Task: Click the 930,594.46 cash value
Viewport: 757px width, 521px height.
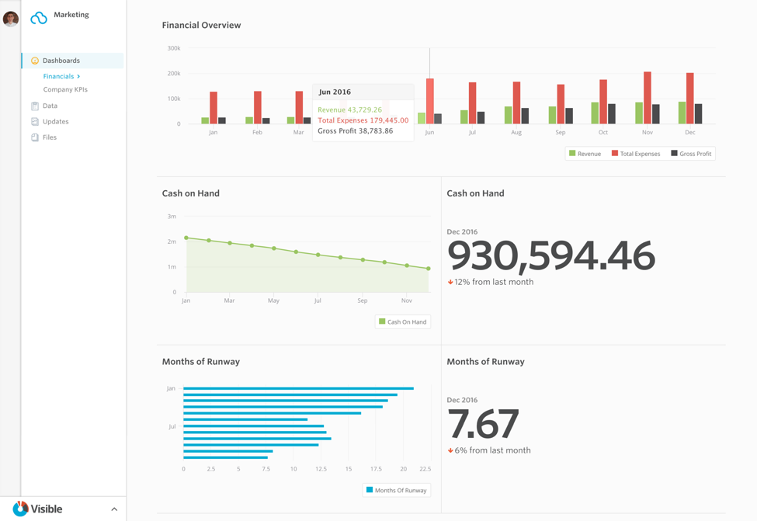Action: tap(551, 255)
